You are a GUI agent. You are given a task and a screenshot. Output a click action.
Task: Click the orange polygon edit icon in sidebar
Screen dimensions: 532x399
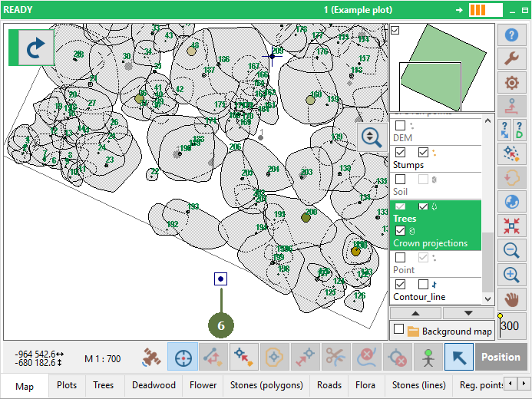click(511, 178)
